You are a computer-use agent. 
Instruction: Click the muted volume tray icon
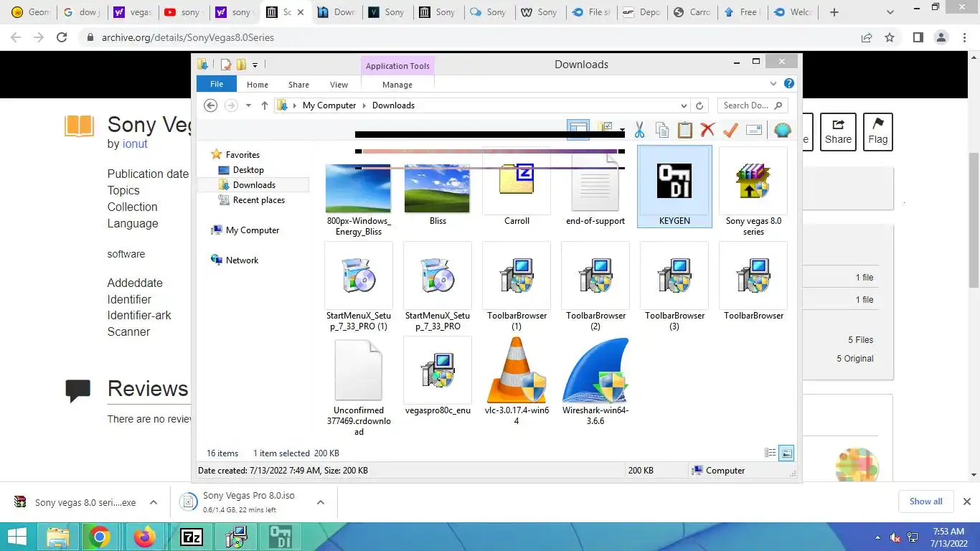(895, 537)
